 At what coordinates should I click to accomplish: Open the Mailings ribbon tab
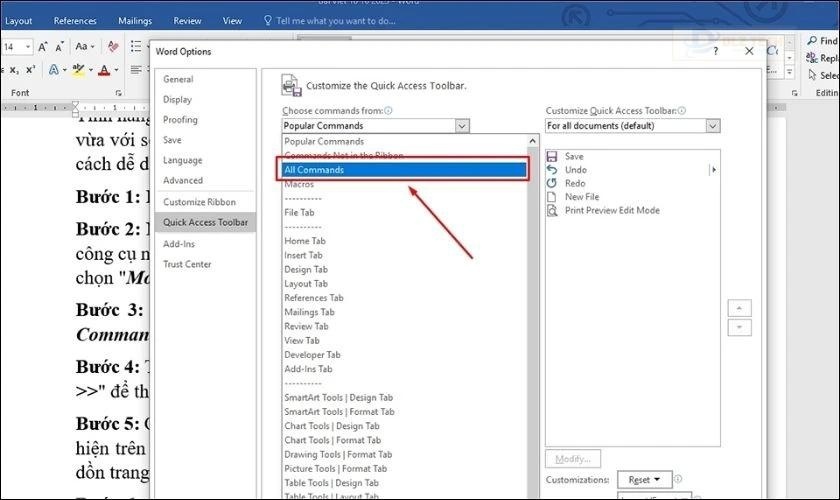pyautogui.click(x=135, y=20)
